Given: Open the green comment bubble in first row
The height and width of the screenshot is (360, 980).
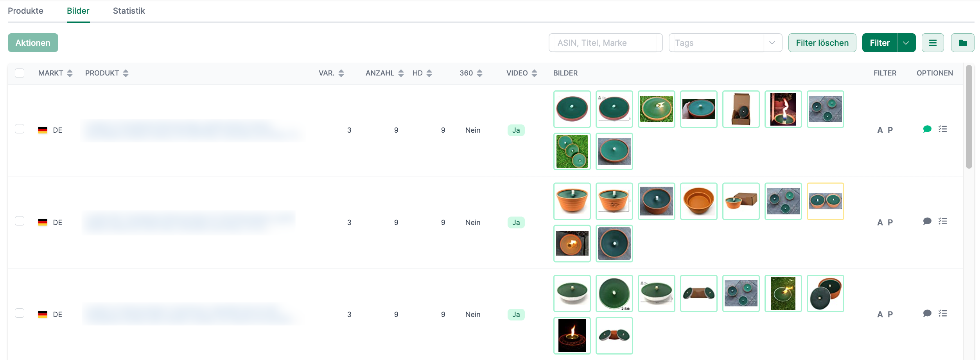Looking at the screenshot, I should point(927,129).
